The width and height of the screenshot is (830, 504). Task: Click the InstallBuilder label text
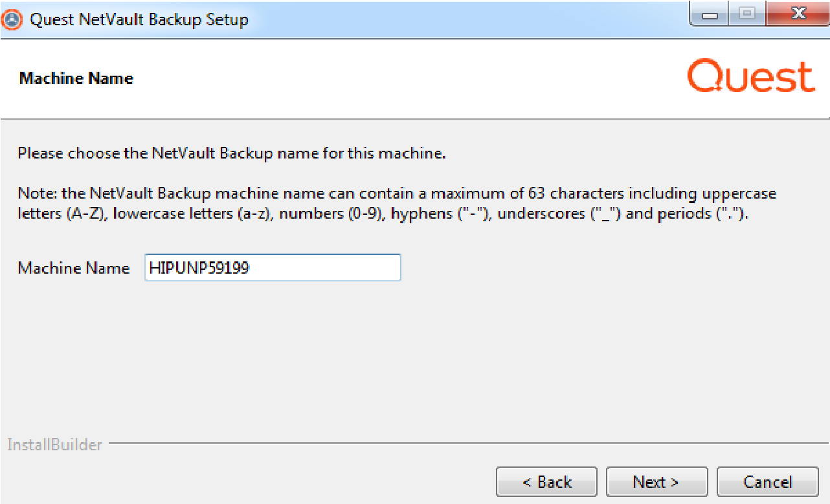click(x=54, y=445)
